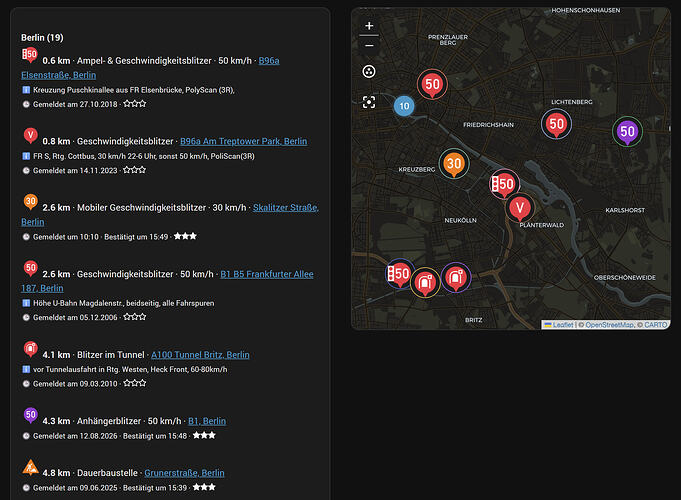681x500 pixels.
Task: Click the star rating for 05.12.2006 report
Action: [x=135, y=317]
